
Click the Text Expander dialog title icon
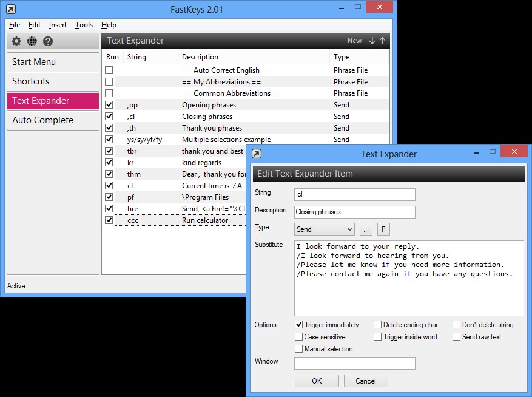(x=257, y=154)
